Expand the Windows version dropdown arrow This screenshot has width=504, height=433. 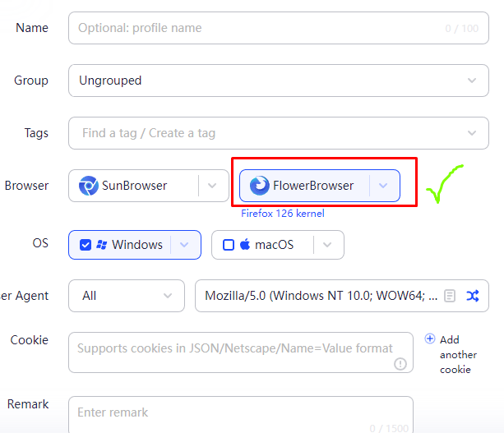[x=185, y=245]
